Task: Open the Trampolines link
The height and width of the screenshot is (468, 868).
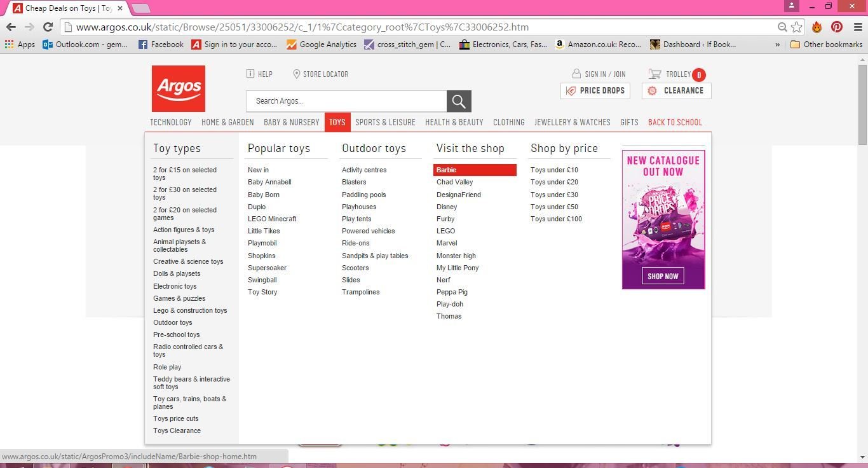Action: (x=360, y=292)
